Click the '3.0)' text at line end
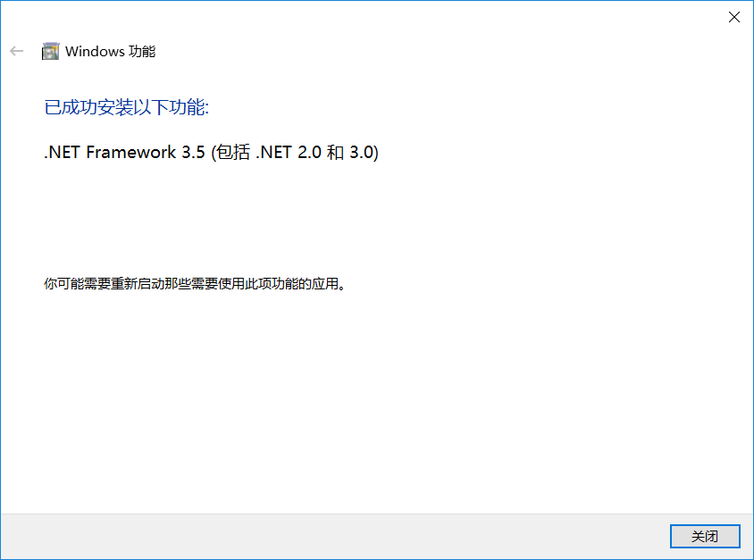The image size is (754, 560). point(364,152)
